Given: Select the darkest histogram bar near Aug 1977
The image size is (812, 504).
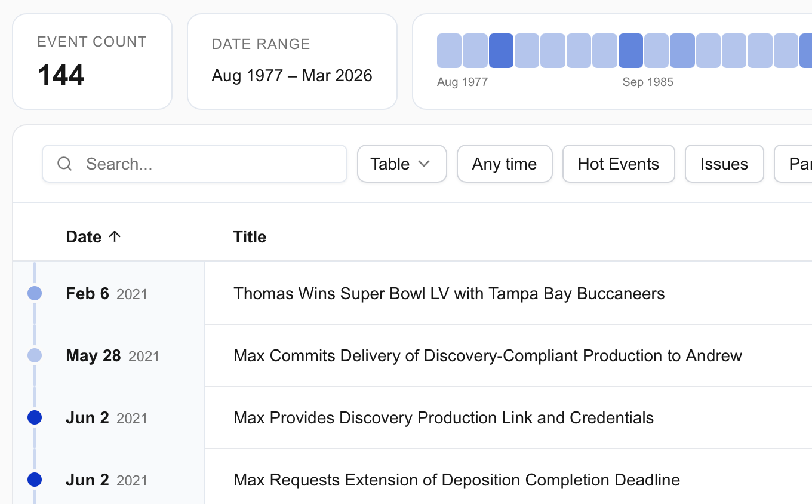Looking at the screenshot, I should 502,51.
